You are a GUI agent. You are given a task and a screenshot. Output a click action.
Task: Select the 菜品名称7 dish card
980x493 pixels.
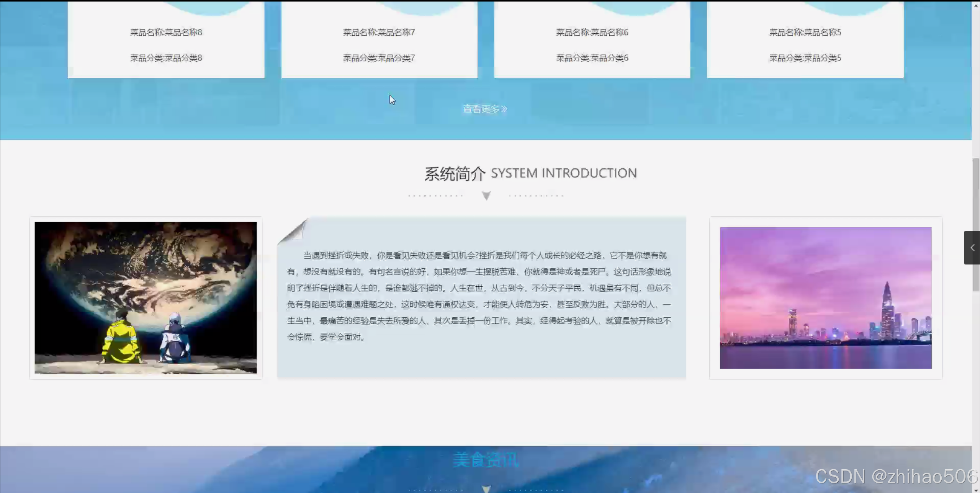pos(379,33)
